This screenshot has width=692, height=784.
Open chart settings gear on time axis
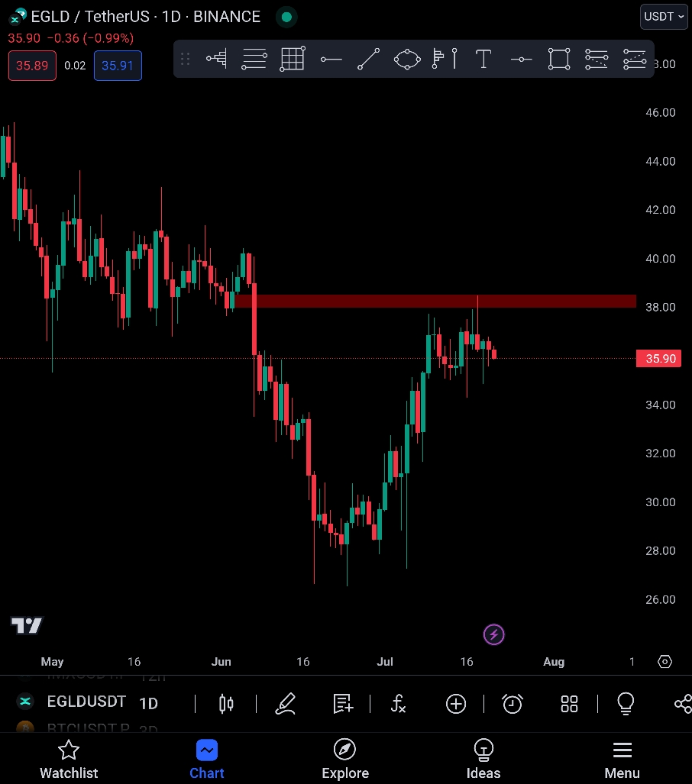[x=665, y=662]
